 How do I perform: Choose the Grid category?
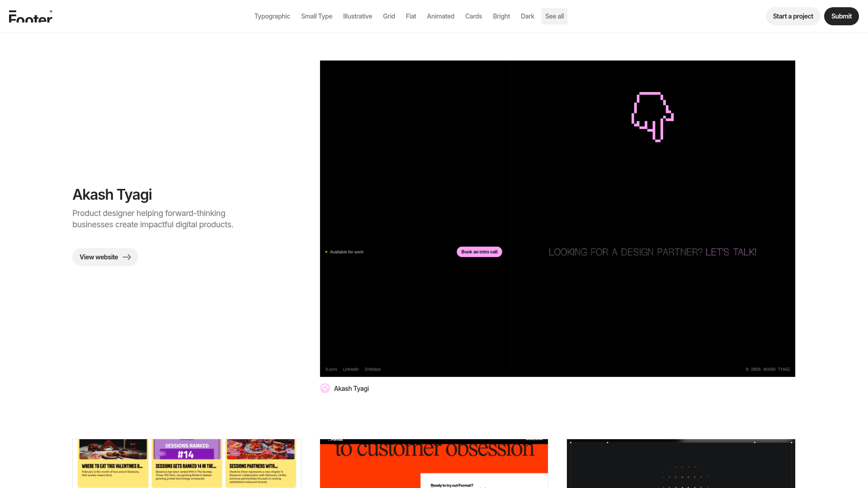389,16
